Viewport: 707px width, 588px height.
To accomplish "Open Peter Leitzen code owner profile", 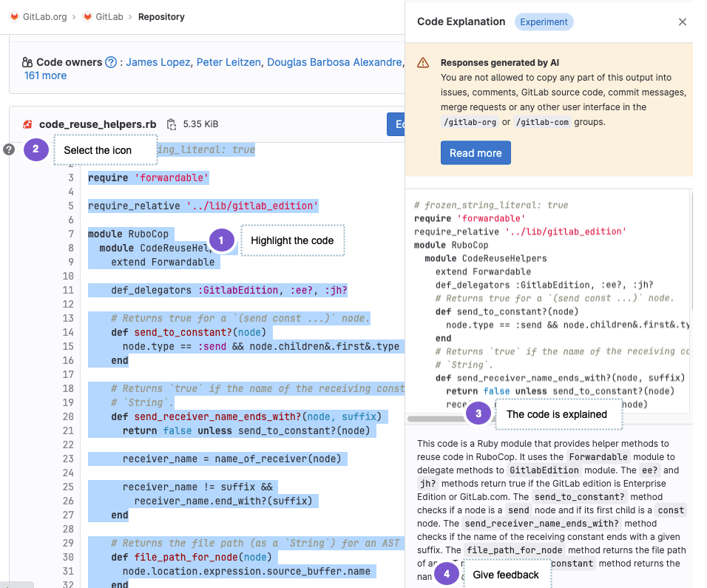I will pos(229,62).
